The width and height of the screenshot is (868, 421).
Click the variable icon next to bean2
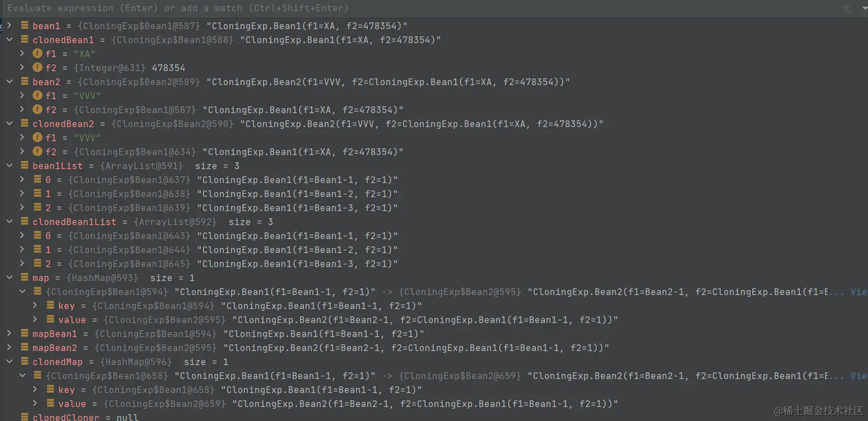pyautogui.click(x=24, y=82)
